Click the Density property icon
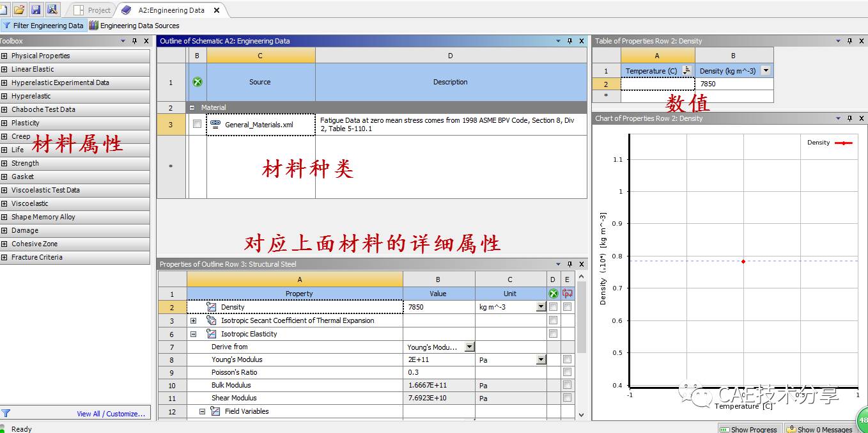 [x=212, y=307]
